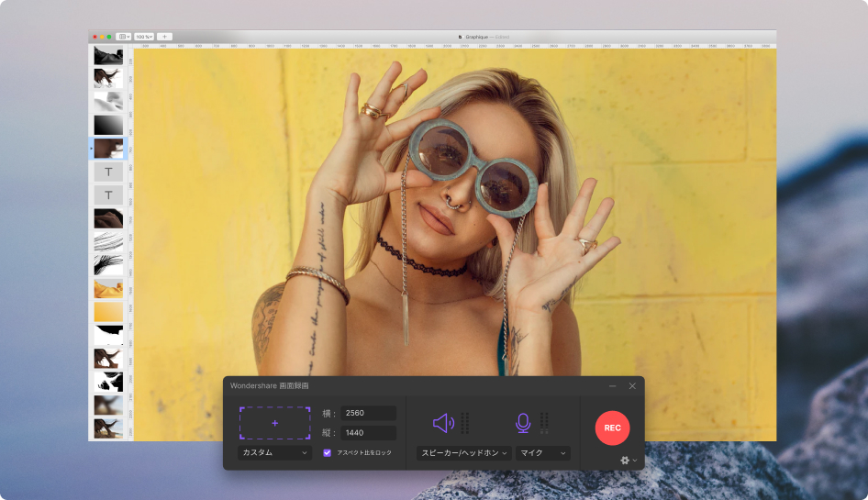Close the Wondershare recorder panel
The height and width of the screenshot is (500, 868).
point(632,386)
